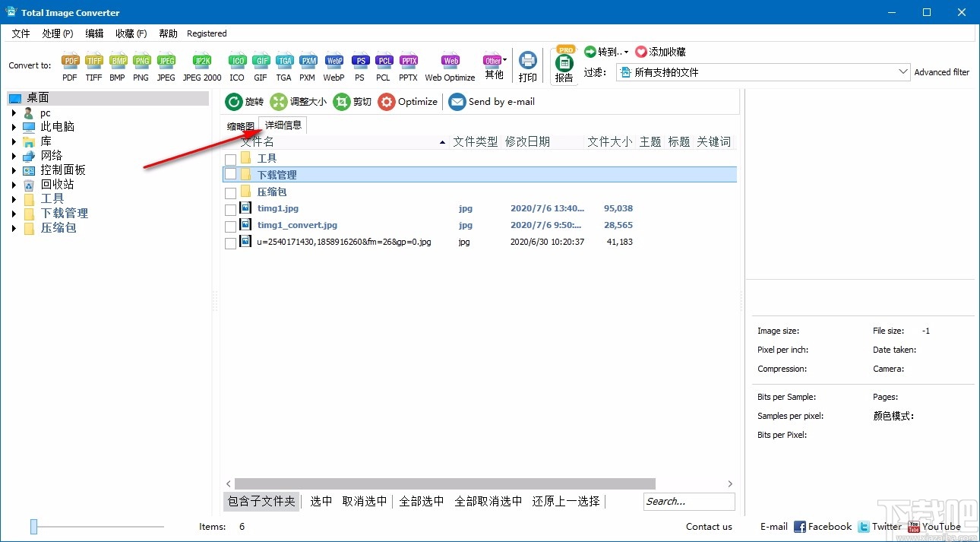The width and height of the screenshot is (980, 542).
Task: Open the 收藏 (F) menu
Action: click(131, 33)
